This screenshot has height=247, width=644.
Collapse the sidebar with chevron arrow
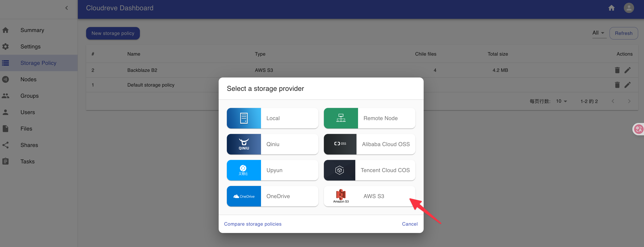(x=66, y=8)
